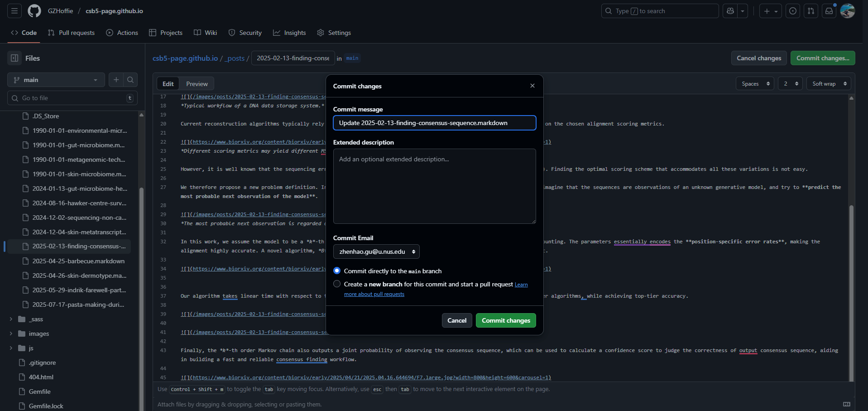The height and width of the screenshot is (411, 868).
Task: Open the Soft wrap dropdown
Action: click(x=829, y=84)
